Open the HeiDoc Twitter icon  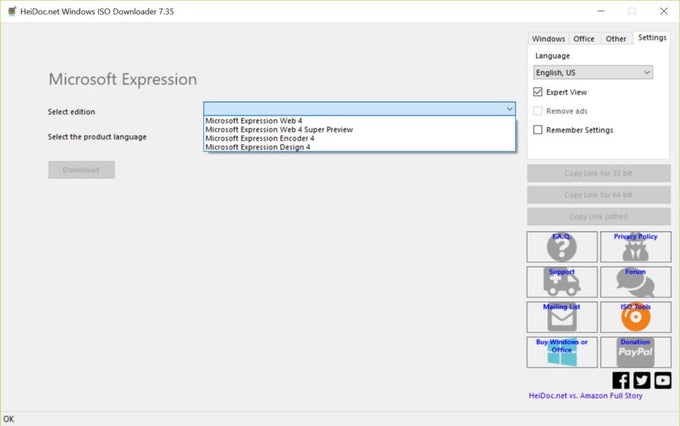641,380
